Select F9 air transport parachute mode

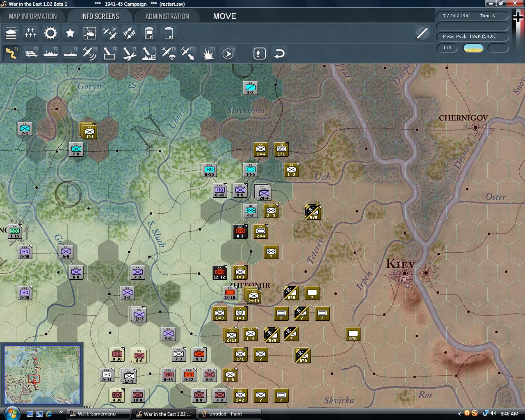coord(169,53)
